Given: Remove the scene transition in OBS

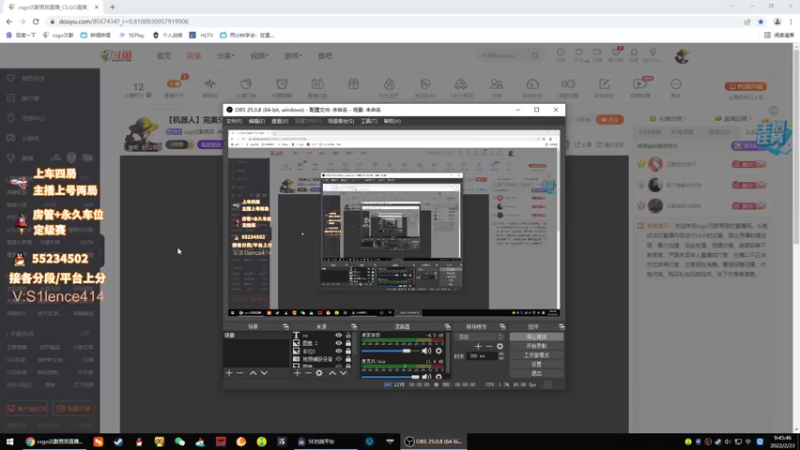Looking at the screenshot, I should coord(489,346).
